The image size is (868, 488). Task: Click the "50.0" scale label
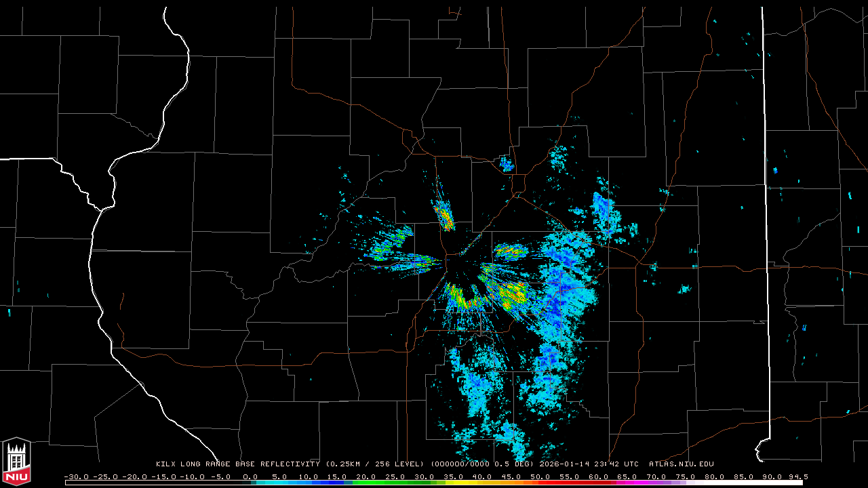pos(542,476)
